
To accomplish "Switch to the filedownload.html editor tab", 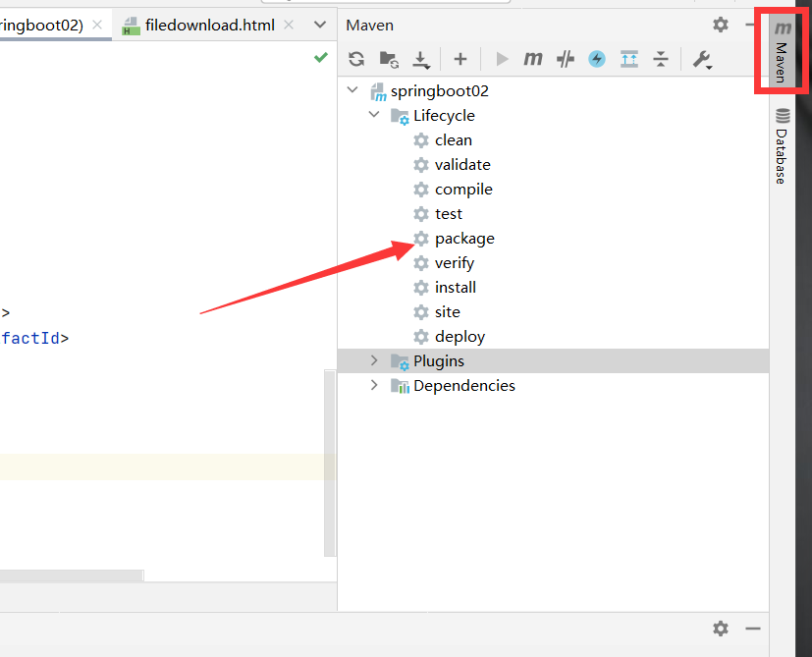I will point(209,25).
